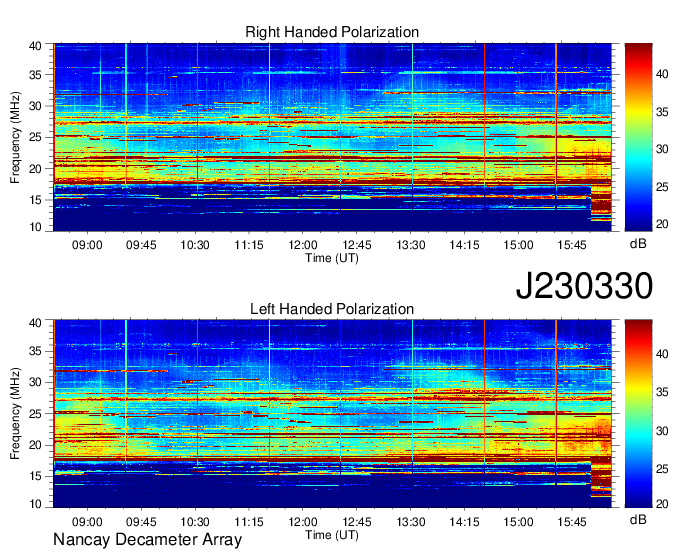Viewport: 680px width, 552px height.
Task: Click the 15:00 tick label on bottom plot
Action: [518, 522]
